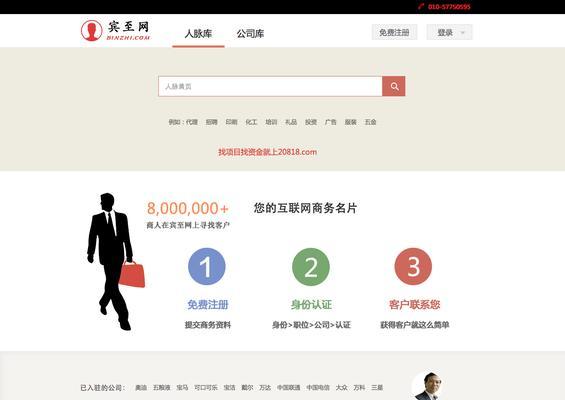Click the 中国联通 company link
This screenshot has width=565, height=400.
(288, 387)
